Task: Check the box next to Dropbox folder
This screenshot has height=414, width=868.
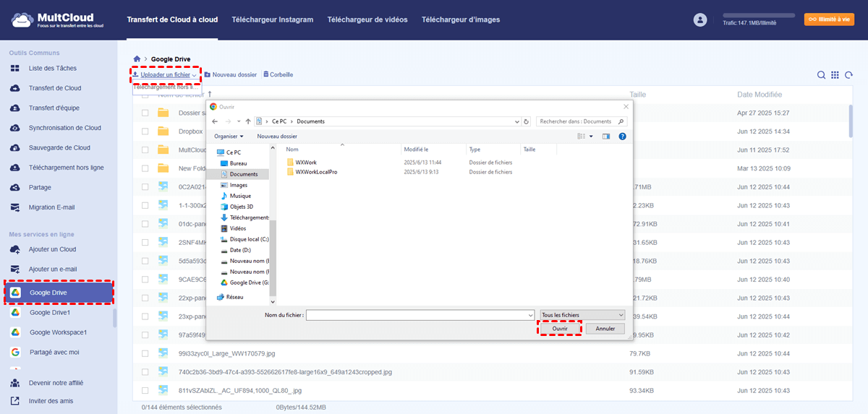Action: click(145, 131)
